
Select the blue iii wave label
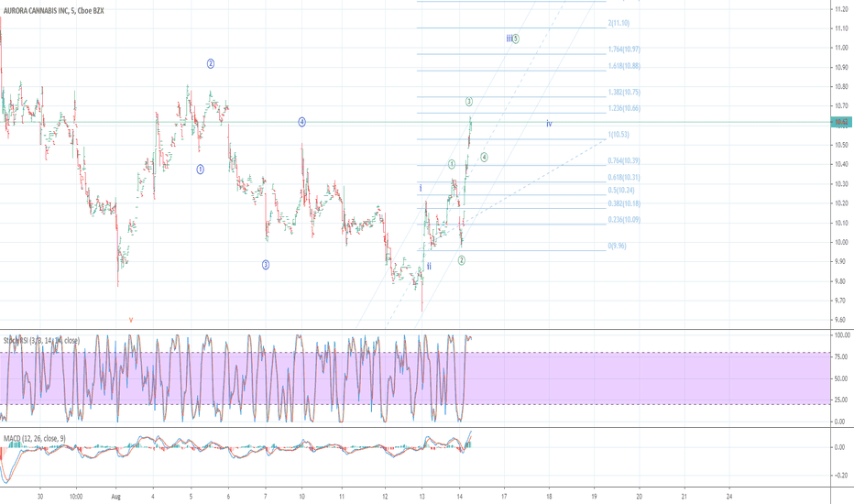(x=509, y=38)
